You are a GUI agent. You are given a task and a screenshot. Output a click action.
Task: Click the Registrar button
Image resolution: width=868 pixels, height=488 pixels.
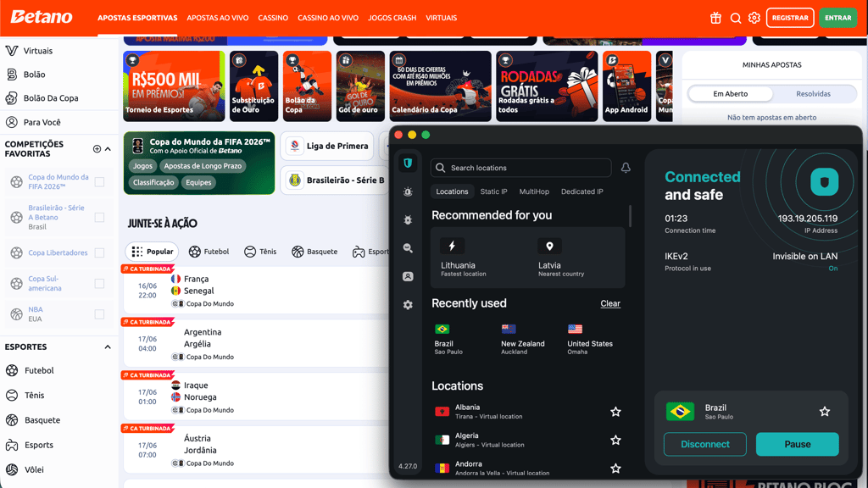pyautogui.click(x=790, y=18)
